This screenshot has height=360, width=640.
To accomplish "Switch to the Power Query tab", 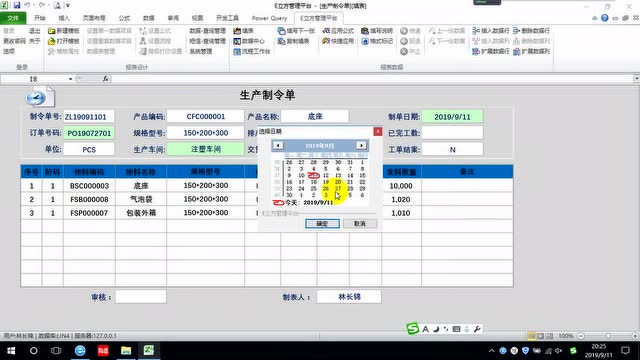I will (269, 18).
